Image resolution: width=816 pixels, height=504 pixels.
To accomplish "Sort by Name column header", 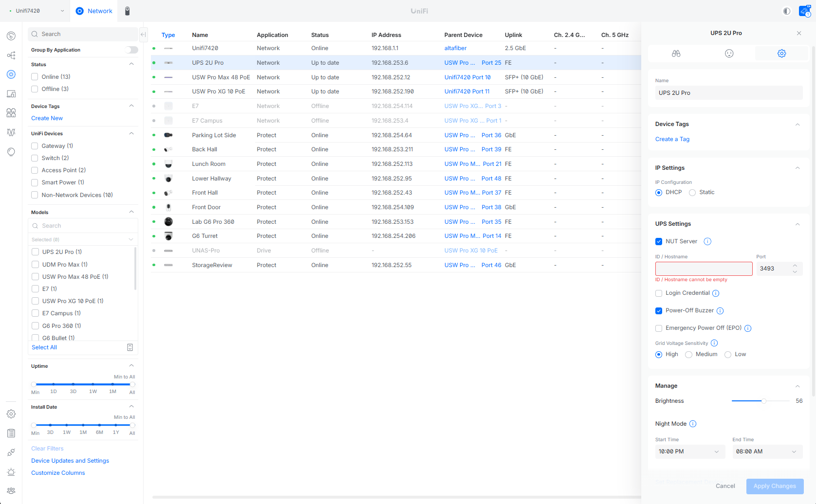I will pyautogui.click(x=200, y=35).
